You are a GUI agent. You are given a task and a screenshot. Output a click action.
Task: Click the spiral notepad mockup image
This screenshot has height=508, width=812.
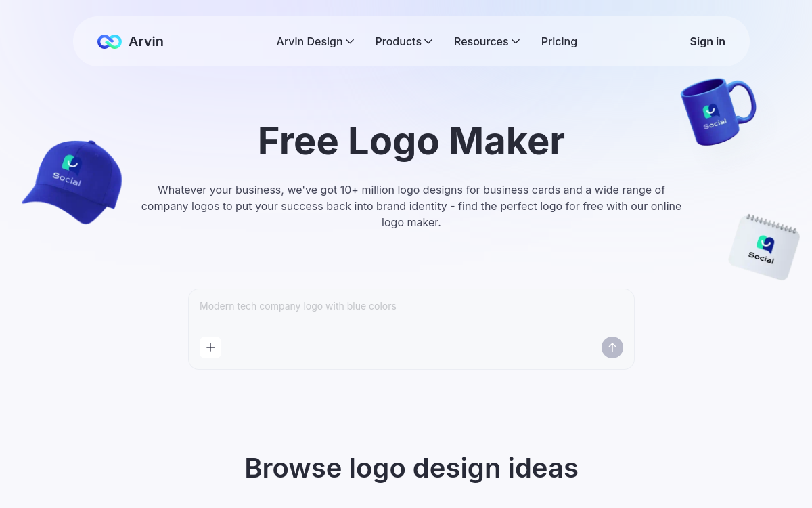point(764,247)
